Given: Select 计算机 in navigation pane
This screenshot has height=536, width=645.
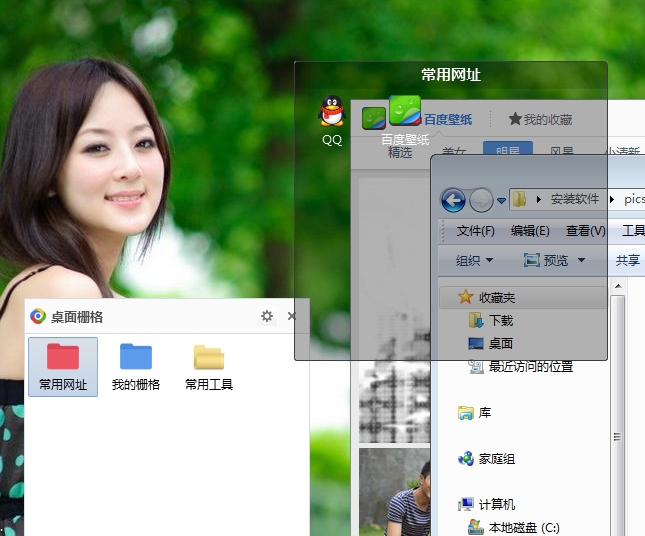Looking at the screenshot, I should point(497,504).
